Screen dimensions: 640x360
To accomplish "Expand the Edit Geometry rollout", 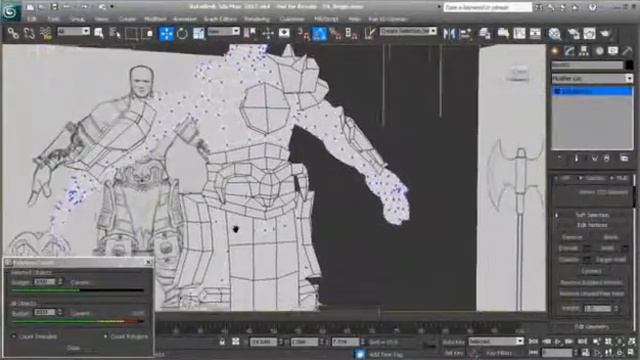I will [x=592, y=327].
